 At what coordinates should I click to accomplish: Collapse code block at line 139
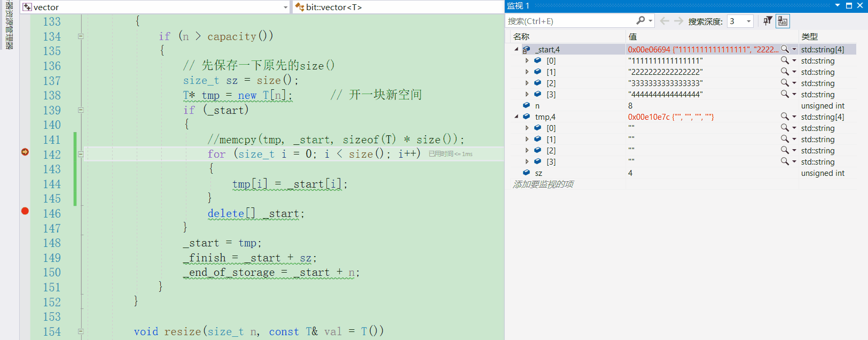(81, 110)
